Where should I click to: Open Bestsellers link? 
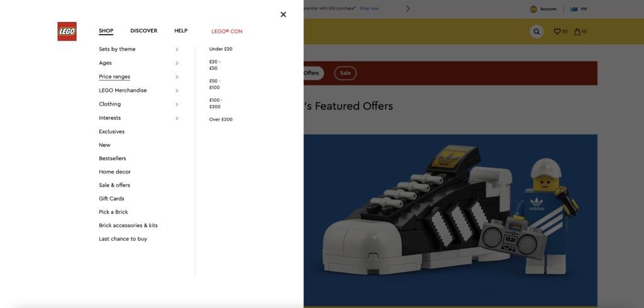coord(113,158)
